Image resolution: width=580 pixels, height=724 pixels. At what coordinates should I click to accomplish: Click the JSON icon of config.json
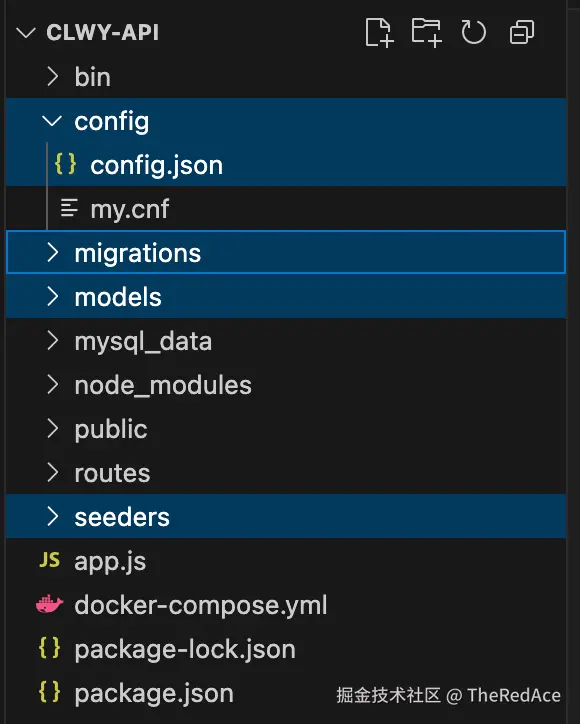pyautogui.click(x=65, y=164)
